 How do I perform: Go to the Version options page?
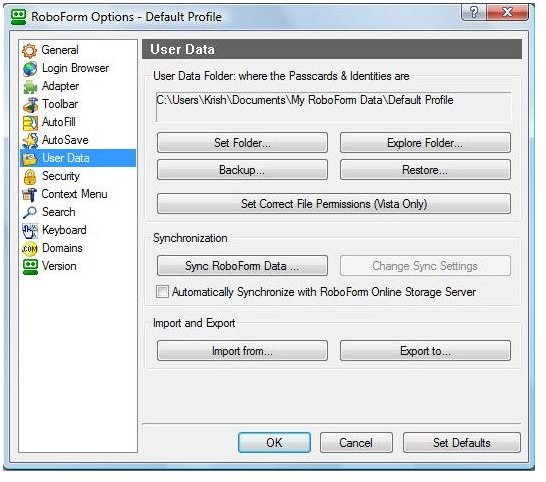pyautogui.click(x=59, y=266)
